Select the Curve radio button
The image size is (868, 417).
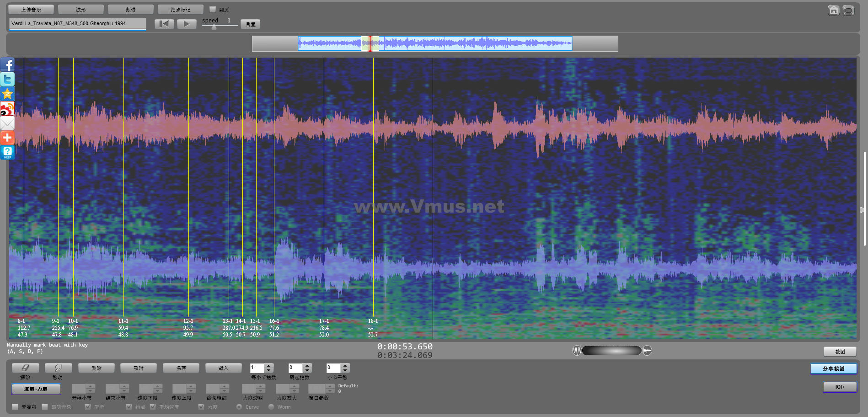pyautogui.click(x=239, y=406)
